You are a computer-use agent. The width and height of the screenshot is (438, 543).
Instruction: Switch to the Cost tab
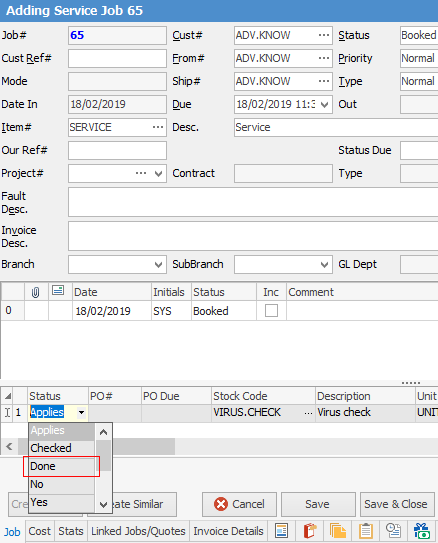[39, 531]
